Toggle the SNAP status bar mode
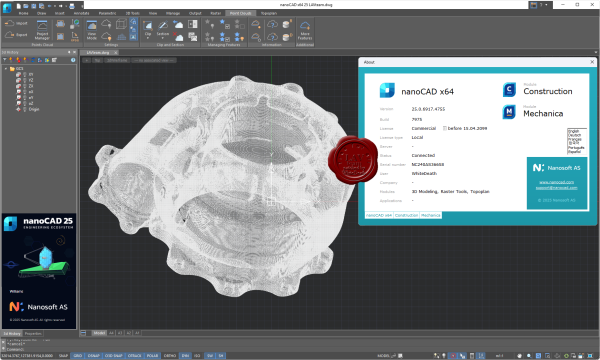Viewport: 600px width, 360px height. 63,355
